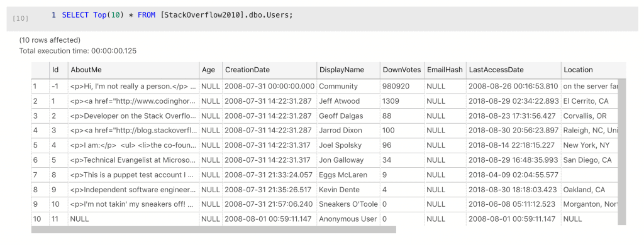The image size is (644, 245).
Task: Select the cell execution counter [10]
Action: 21,18
